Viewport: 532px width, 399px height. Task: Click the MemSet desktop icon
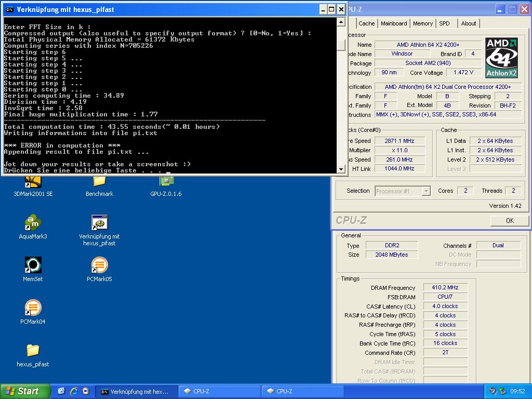(x=33, y=270)
